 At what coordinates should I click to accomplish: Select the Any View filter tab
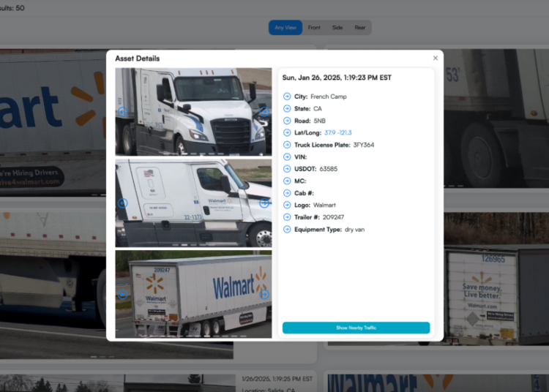[x=285, y=28]
